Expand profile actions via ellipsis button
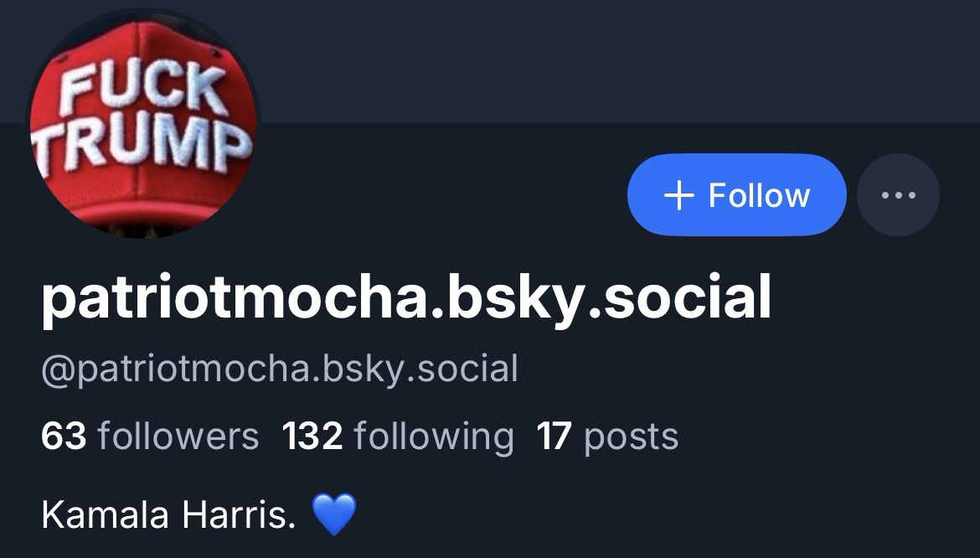Image resolution: width=980 pixels, height=558 pixels. pos(898,195)
